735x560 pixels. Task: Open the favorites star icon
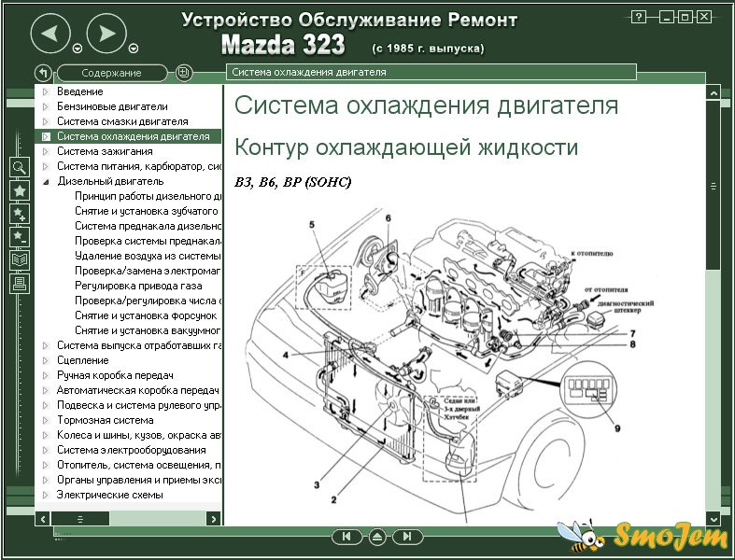[20, 190]
